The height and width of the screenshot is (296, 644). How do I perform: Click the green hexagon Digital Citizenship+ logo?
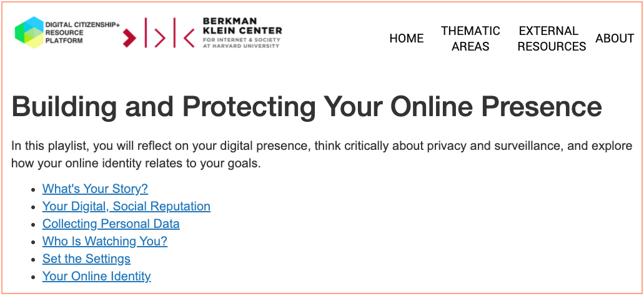29,32
